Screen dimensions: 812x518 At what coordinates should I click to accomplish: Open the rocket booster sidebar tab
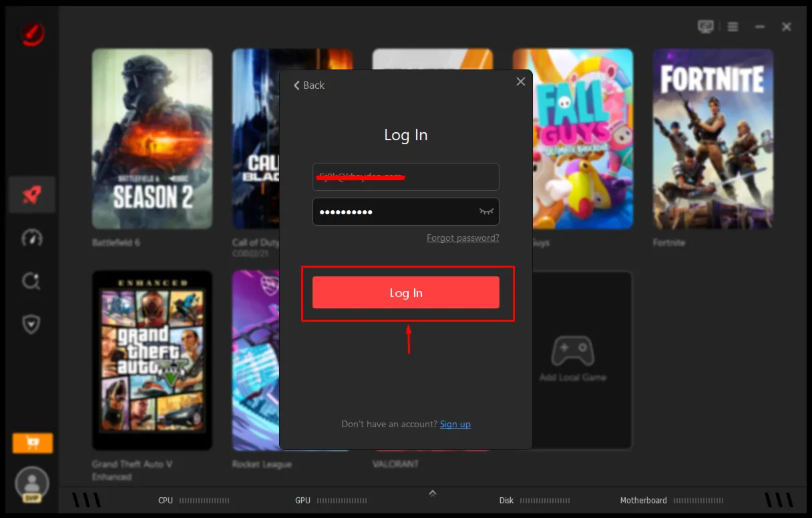32,194
